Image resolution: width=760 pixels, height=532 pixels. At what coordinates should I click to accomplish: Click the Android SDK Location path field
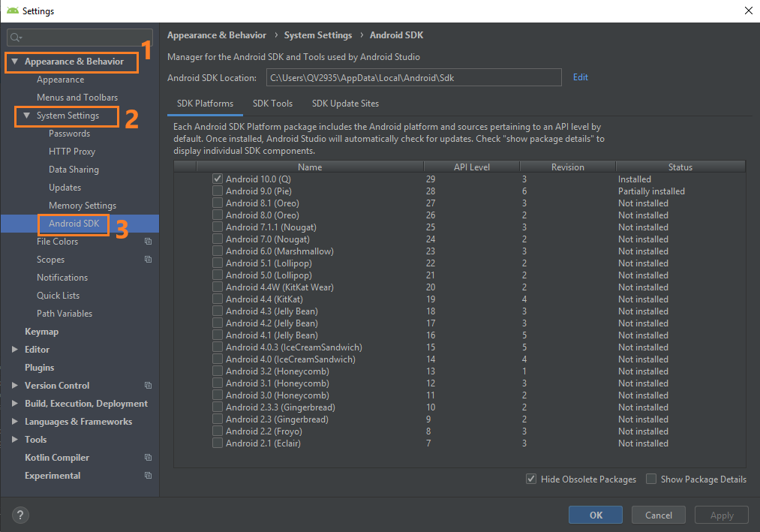(x=413, y=77)
